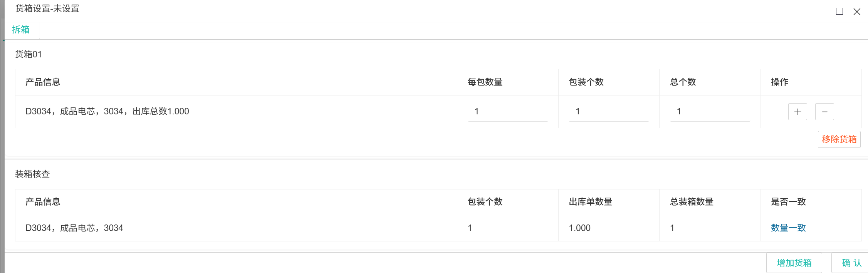Close the 货箱设置 dialog
The width and height of the screenshot is (868, 273).
click(857, 12)
